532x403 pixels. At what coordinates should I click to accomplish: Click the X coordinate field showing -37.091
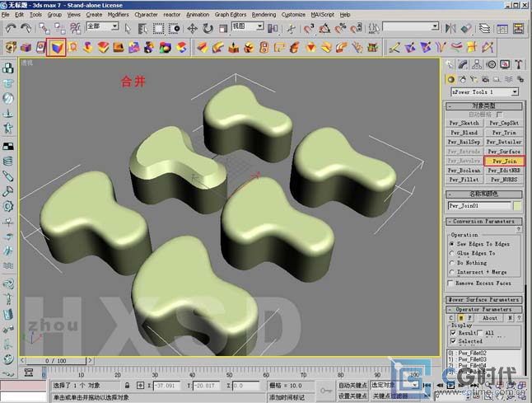pyautogui.click(x=167, y=386)
